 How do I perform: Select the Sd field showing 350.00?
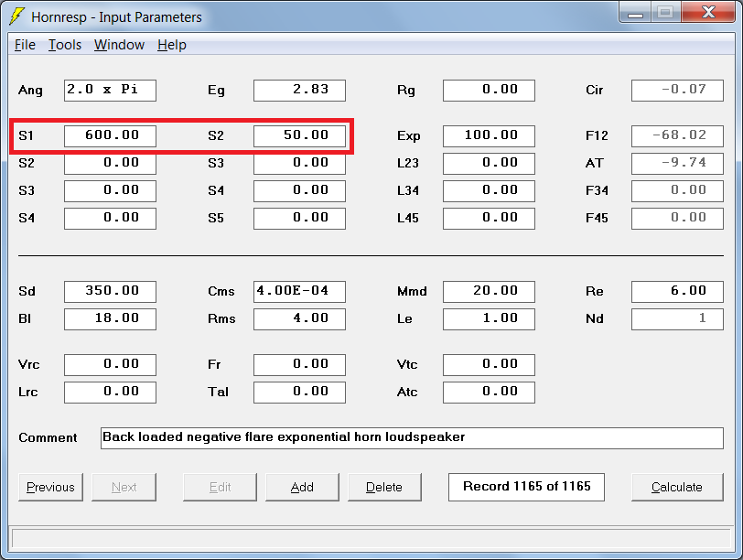point(110,291)
